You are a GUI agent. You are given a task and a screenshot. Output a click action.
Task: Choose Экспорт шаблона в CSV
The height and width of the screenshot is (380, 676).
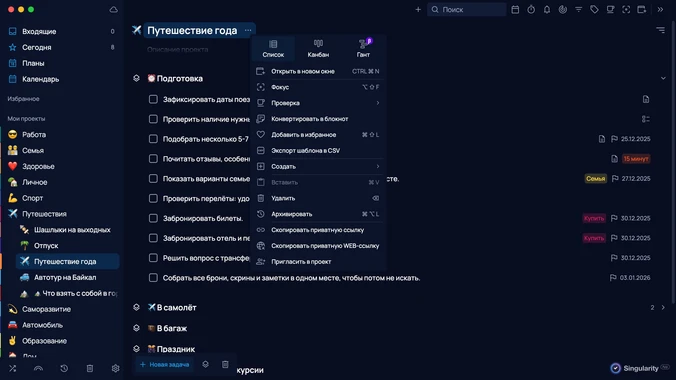click(x=318, y=151)
